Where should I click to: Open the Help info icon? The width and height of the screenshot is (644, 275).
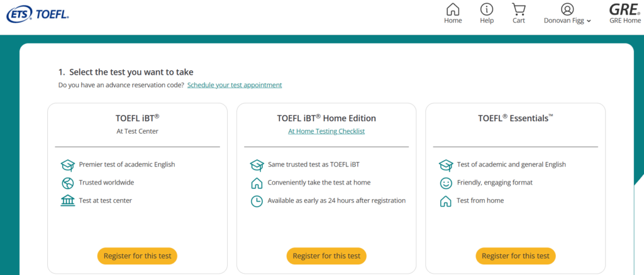(487, 14)
